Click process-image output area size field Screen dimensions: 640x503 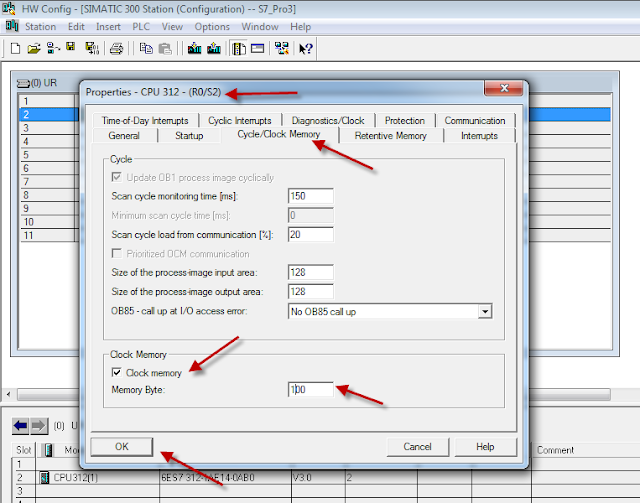click(x=311, y=292)
